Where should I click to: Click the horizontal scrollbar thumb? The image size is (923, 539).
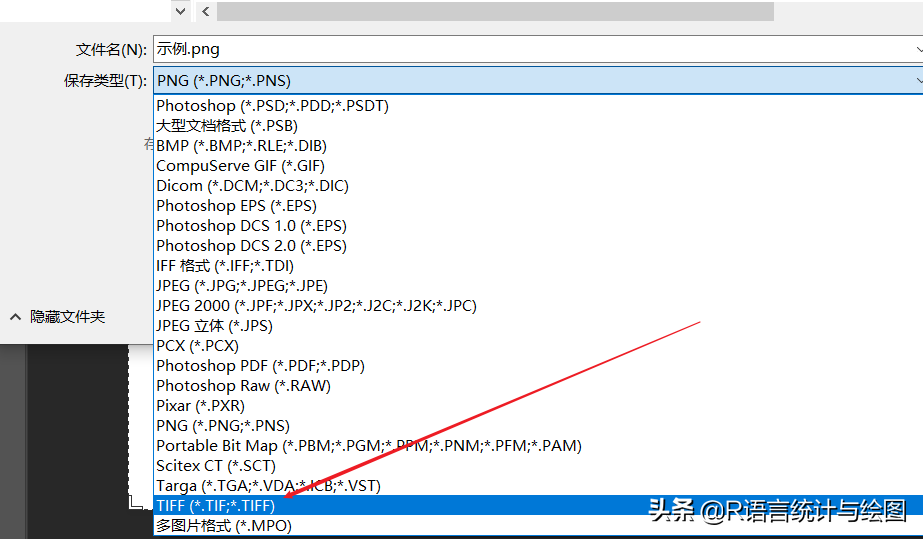pos(495,11)
